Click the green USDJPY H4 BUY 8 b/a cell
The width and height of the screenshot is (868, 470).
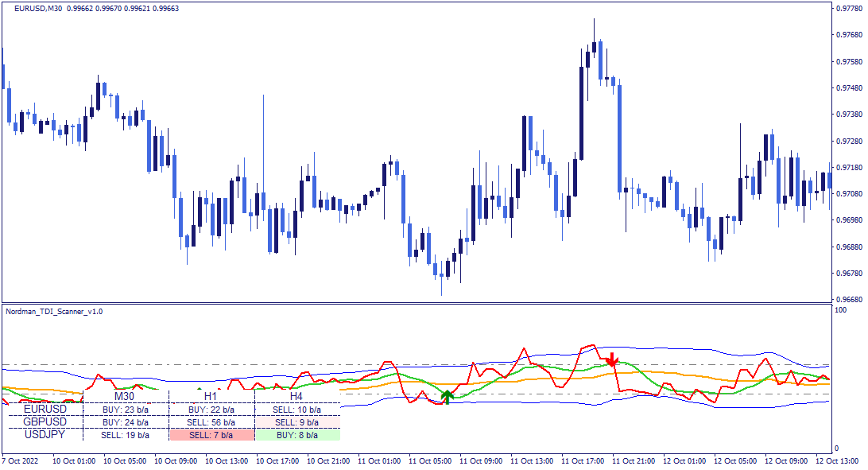click(297, 435)
